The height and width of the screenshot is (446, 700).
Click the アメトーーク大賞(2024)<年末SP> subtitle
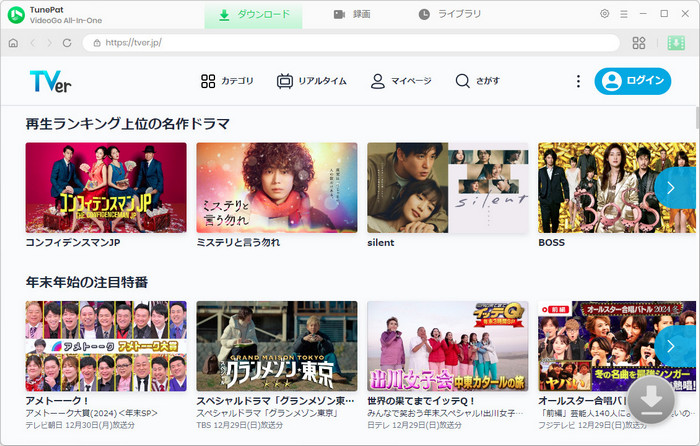[92, 413]
